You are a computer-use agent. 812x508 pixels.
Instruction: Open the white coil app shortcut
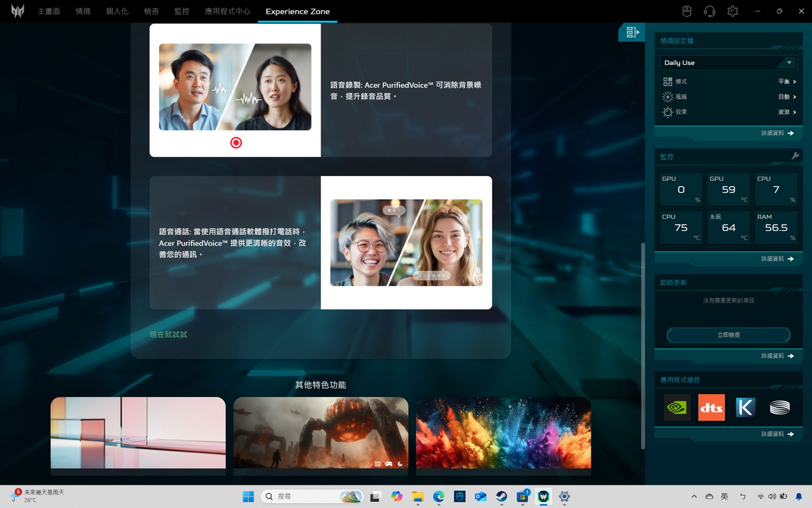(x=780, y=407)
